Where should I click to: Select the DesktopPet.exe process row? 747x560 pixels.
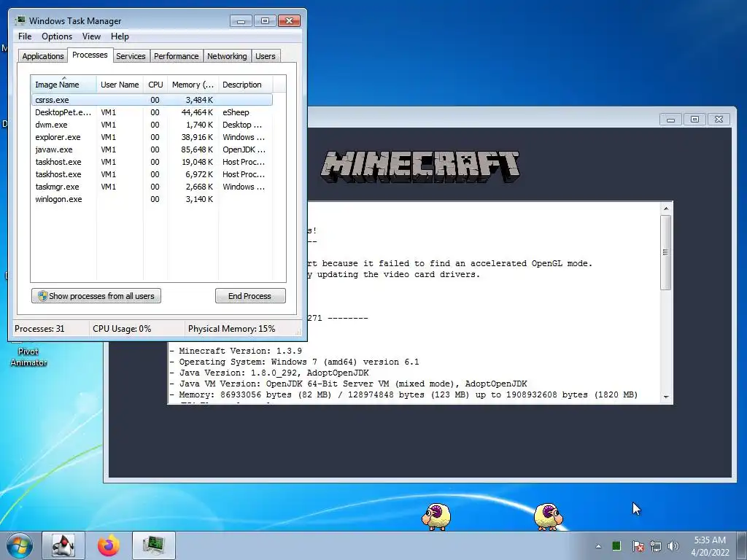[152, 112]
